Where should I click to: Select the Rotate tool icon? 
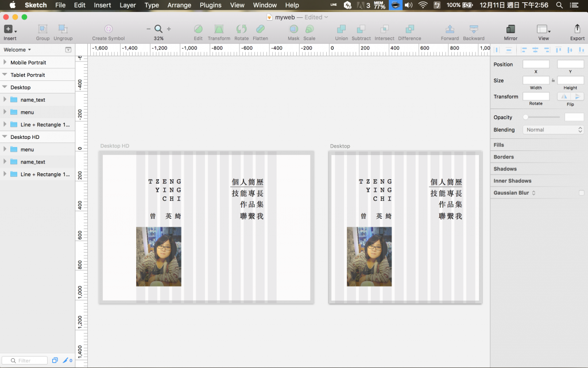242,29
